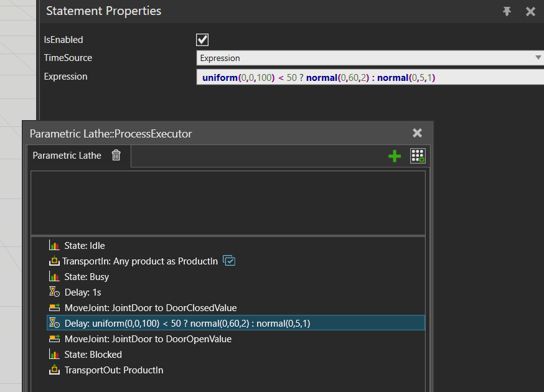
Task: Click the TransportOut: ProductIn icon
Action: pos(54,370)
